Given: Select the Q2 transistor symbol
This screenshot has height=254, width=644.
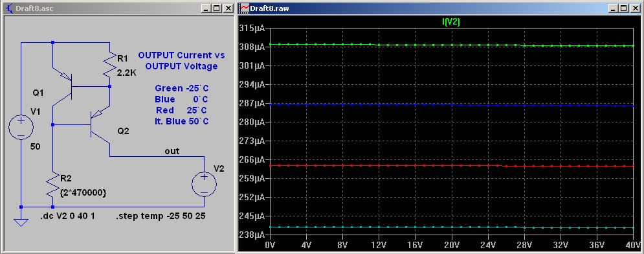Looking at the screenshot, I should click(x=100, y=124).
